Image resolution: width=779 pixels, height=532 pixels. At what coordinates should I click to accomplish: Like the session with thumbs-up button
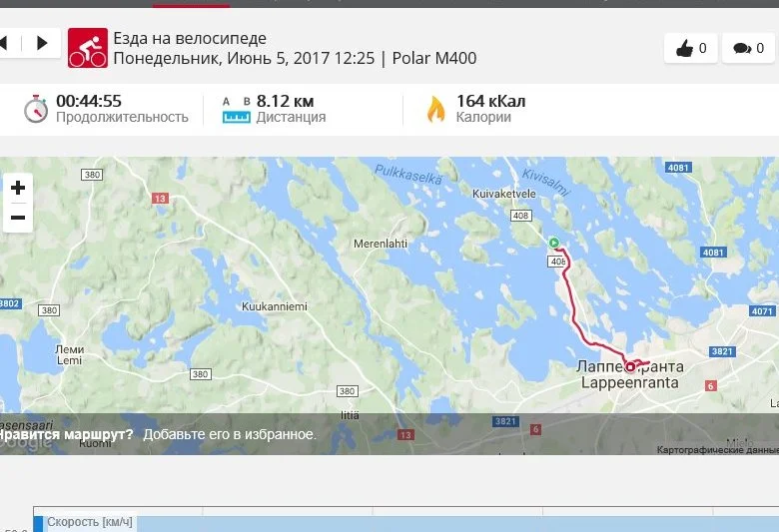click(690, 48)
